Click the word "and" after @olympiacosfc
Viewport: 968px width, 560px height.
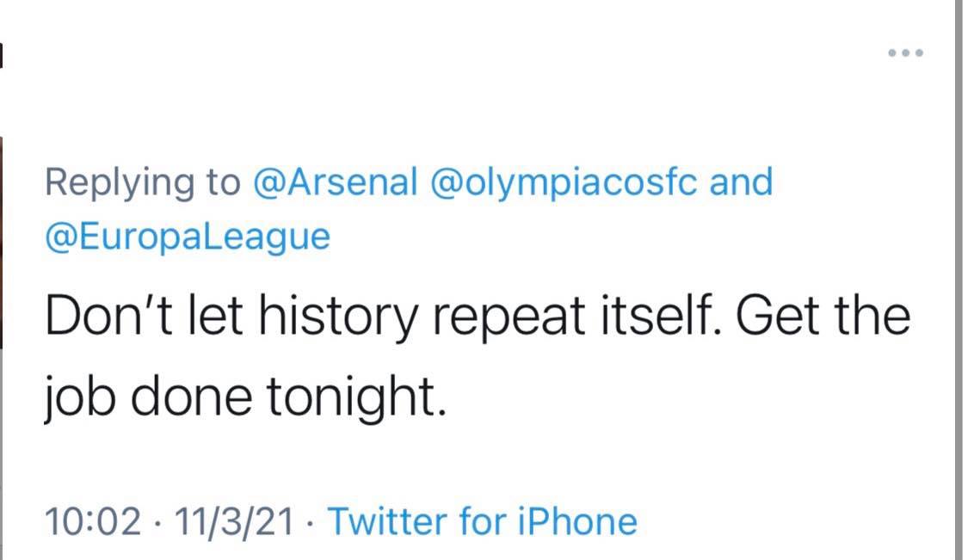741,182
